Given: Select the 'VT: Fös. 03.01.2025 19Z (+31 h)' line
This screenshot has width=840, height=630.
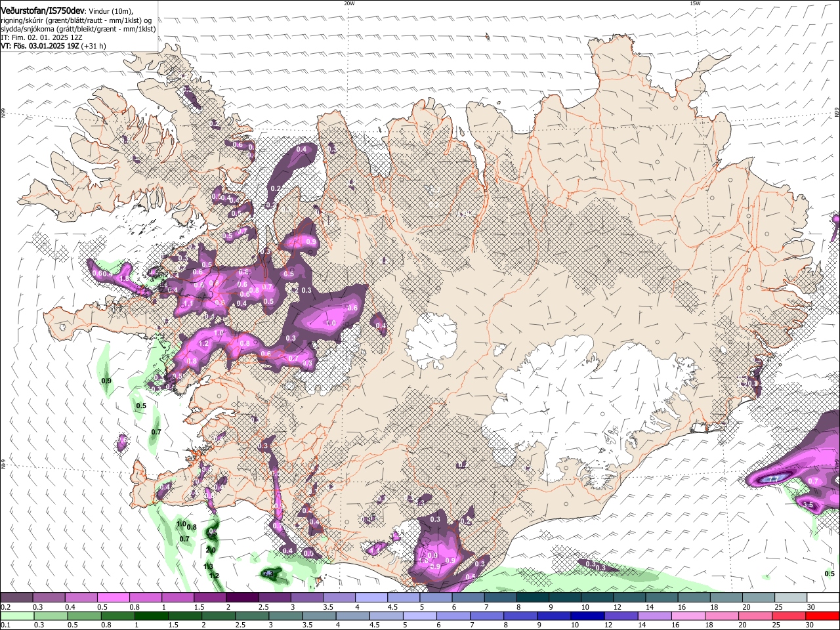Looking at the screenshot, I should 53,46.
